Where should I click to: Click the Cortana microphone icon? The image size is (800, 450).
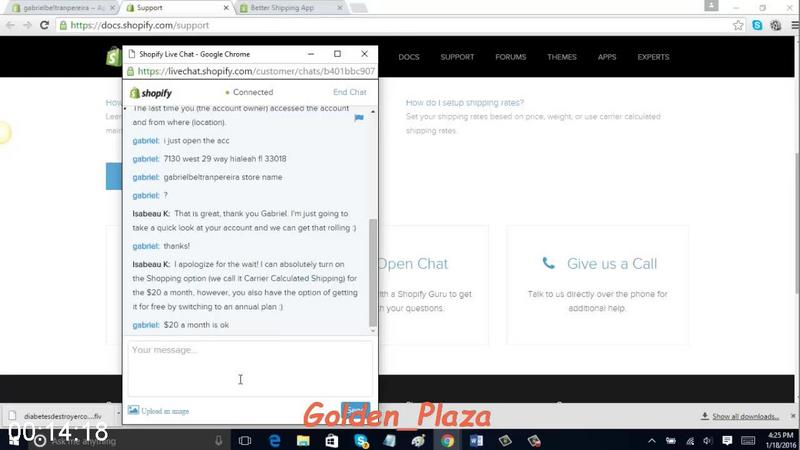coord(218,440)
